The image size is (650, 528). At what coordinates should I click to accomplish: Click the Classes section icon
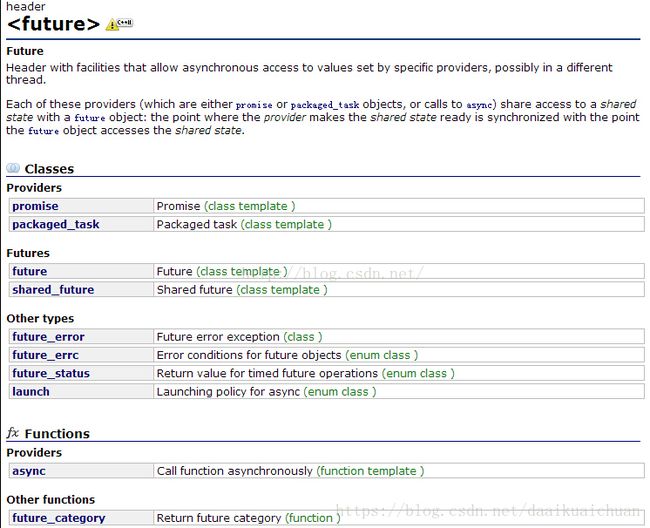(13, 168)
